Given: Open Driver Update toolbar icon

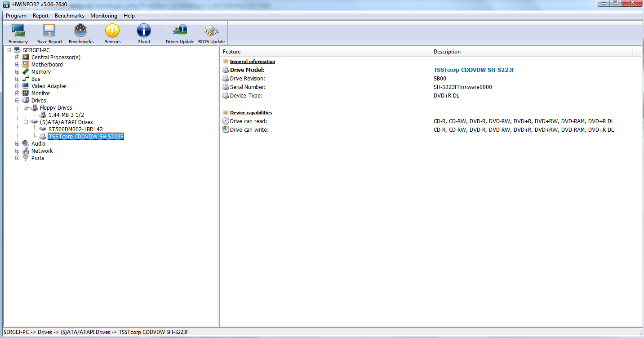Looking at the screenshot, I should pos(180,31).
